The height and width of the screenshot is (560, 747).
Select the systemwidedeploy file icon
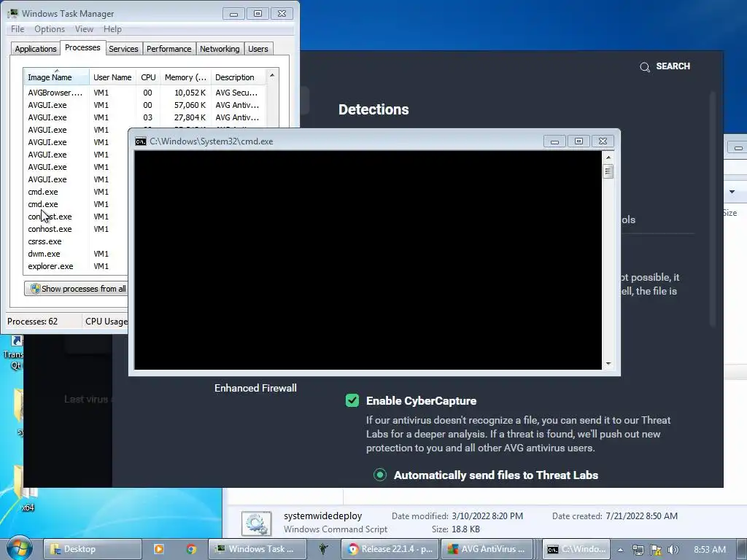[256, 524]
